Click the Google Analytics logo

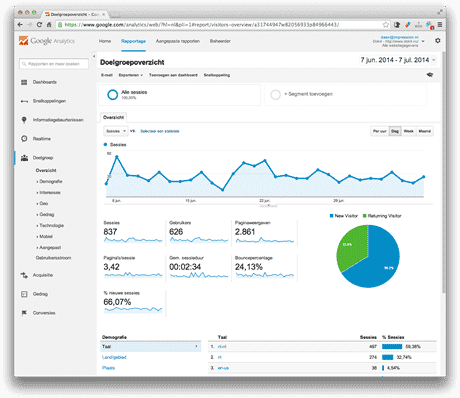click(x=47, y=41)
